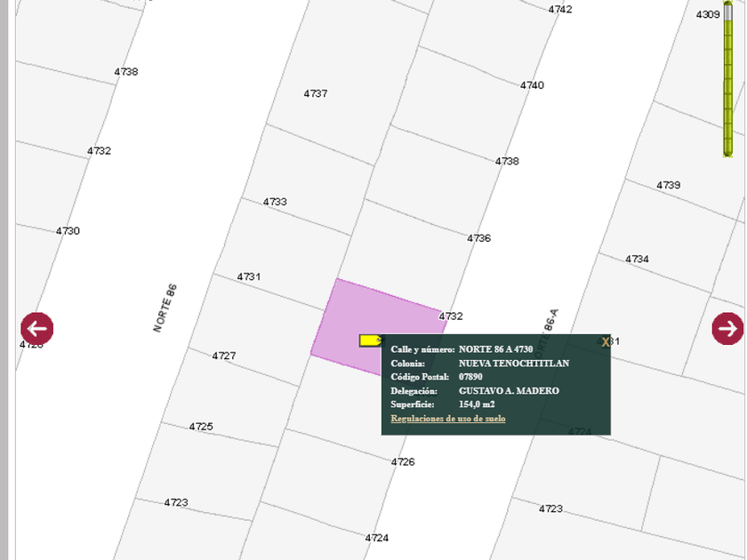Close the parcel info popup
Image resolution: width=747 pixels, height=560 pixels.
coord(606,342)
